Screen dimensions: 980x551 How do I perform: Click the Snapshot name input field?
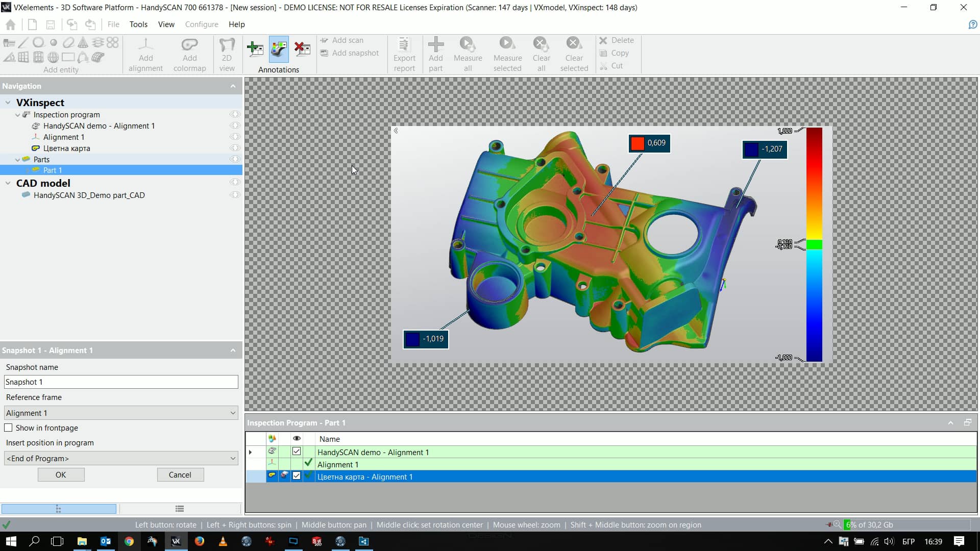point(121,382)
